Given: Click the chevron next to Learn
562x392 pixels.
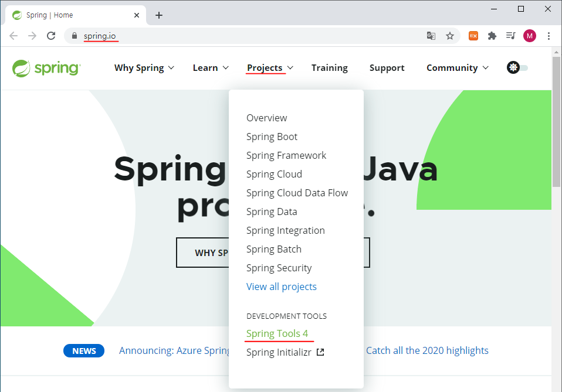Looking at the screenshot, I should 225,67.
